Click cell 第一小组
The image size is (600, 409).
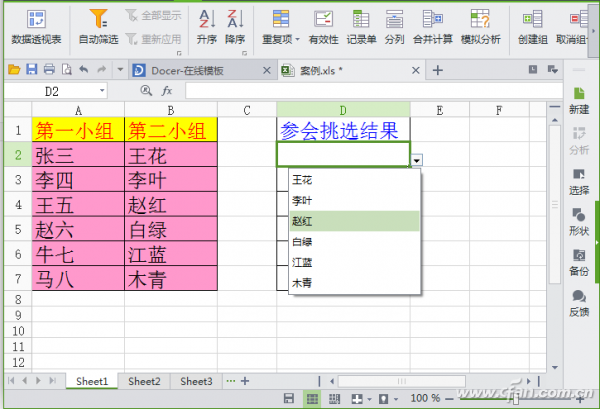coord(78,130)
